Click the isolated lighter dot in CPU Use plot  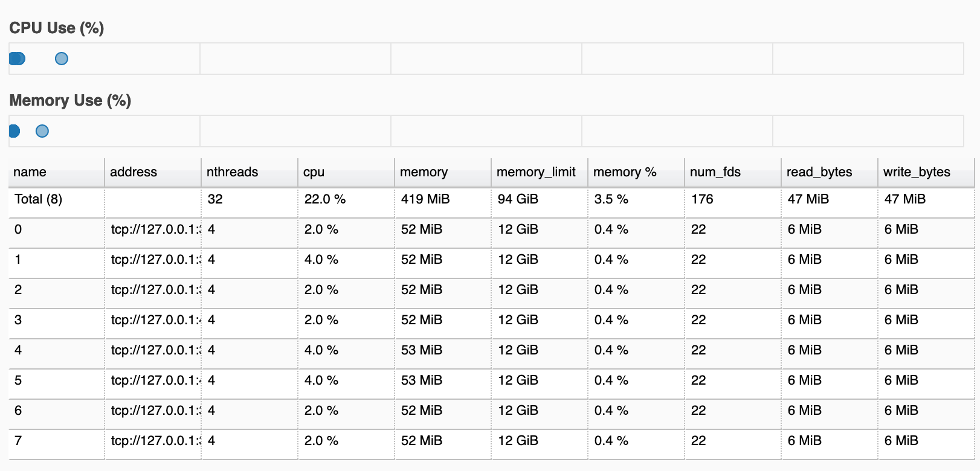point(62,59)
